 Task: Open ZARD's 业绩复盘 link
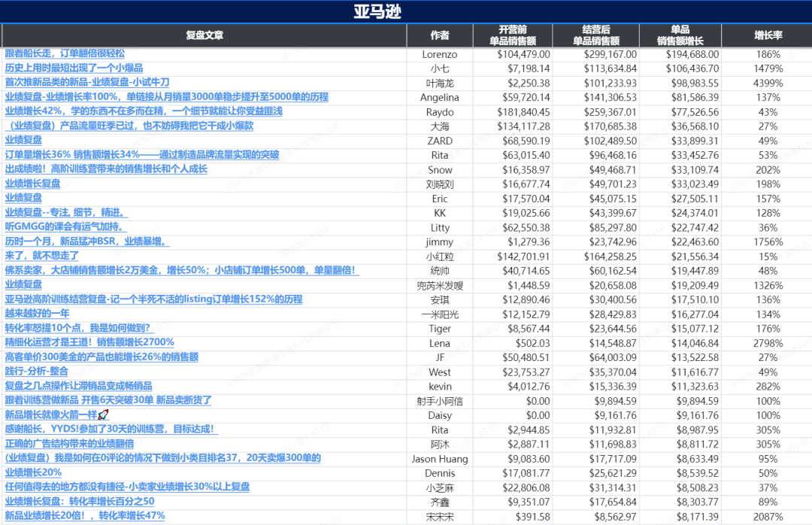(23, 140)
